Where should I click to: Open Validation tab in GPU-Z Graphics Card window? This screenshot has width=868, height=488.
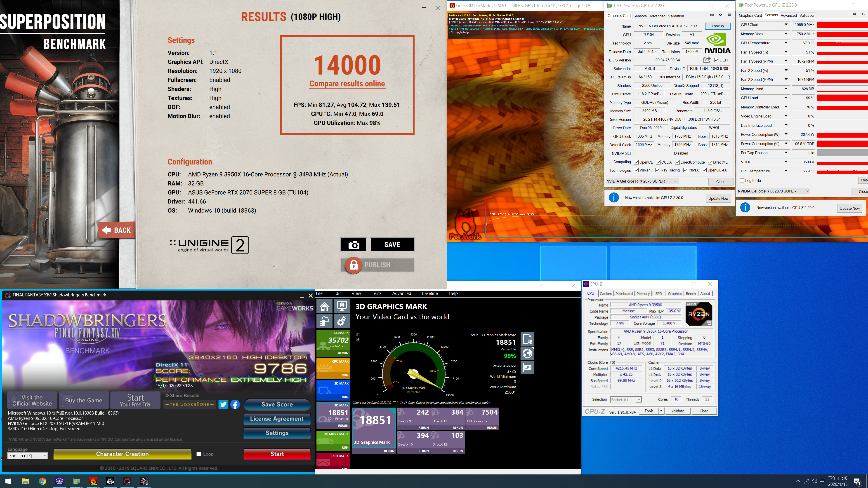[x=676, y=16]
